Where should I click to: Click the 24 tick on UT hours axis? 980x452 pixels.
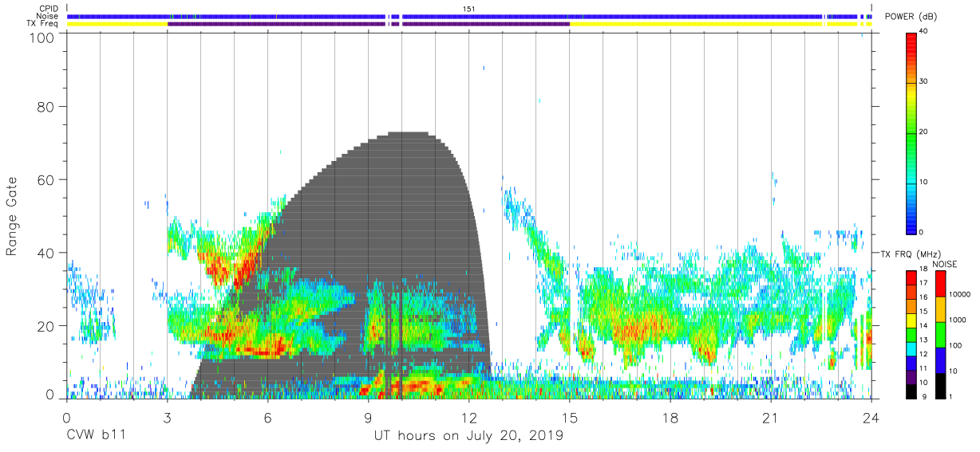(x=871, y=416)
